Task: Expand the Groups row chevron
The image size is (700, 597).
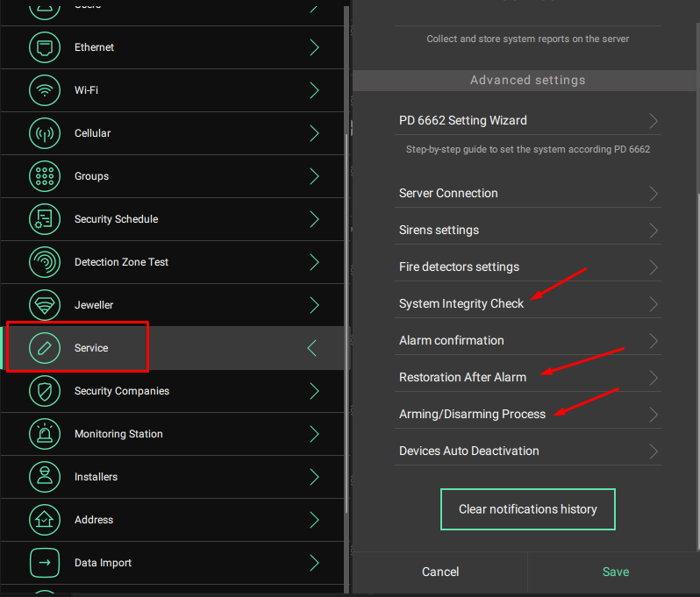Action: tap(314, 176)
